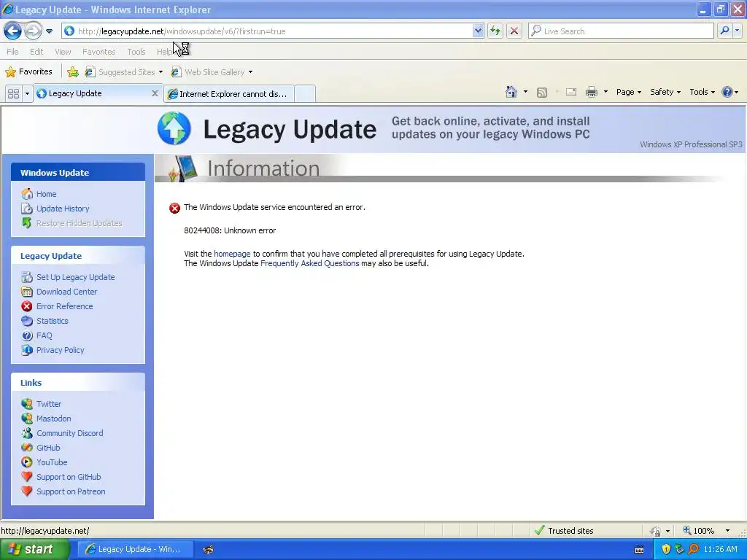Stop loading with the red X icon
This screenshot has height=560, width=747.
tap(514, 31)
